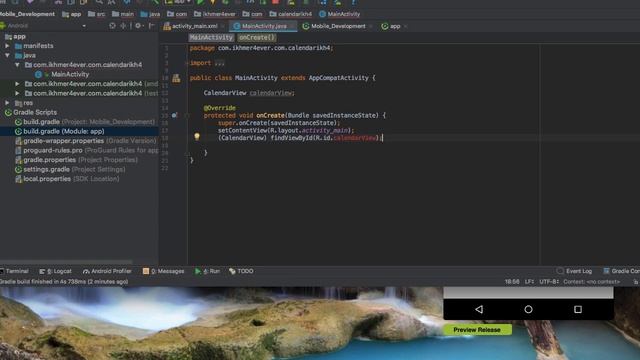Open the Messages tool window
640x360 pixels.
click(164, 271)
